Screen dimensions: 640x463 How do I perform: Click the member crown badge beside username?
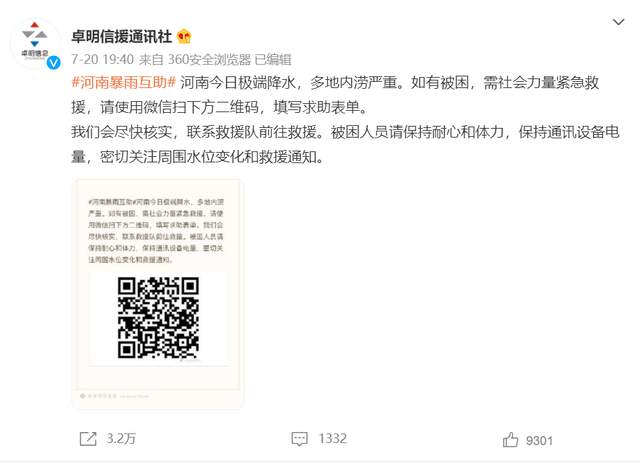pyautogui.click(x=184, y=37)
